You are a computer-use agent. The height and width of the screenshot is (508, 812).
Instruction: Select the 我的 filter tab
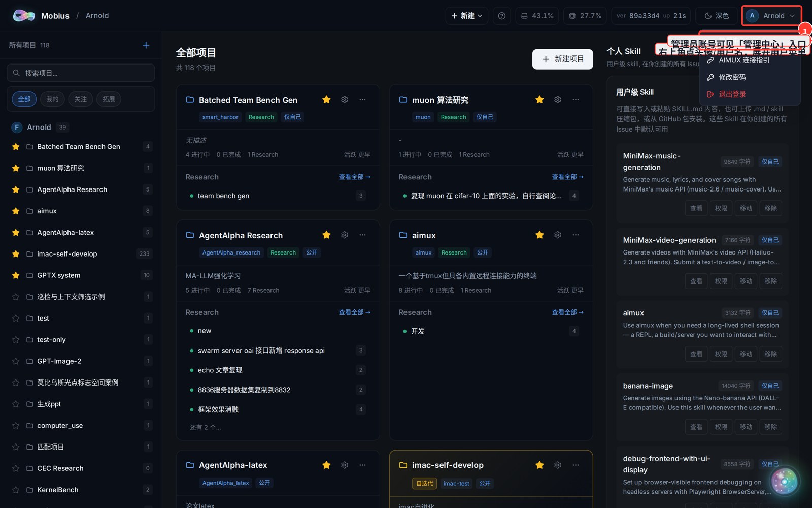(x=52, y=99)
